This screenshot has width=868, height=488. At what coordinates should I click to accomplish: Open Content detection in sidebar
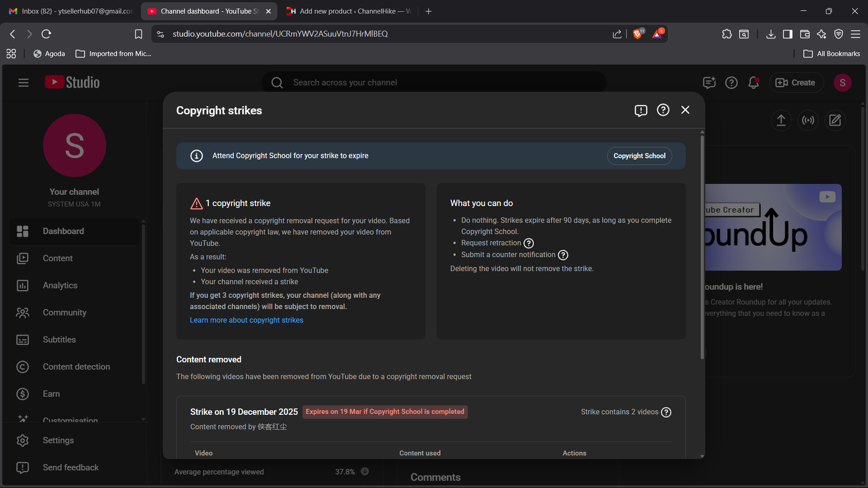(x=76, y=367)
